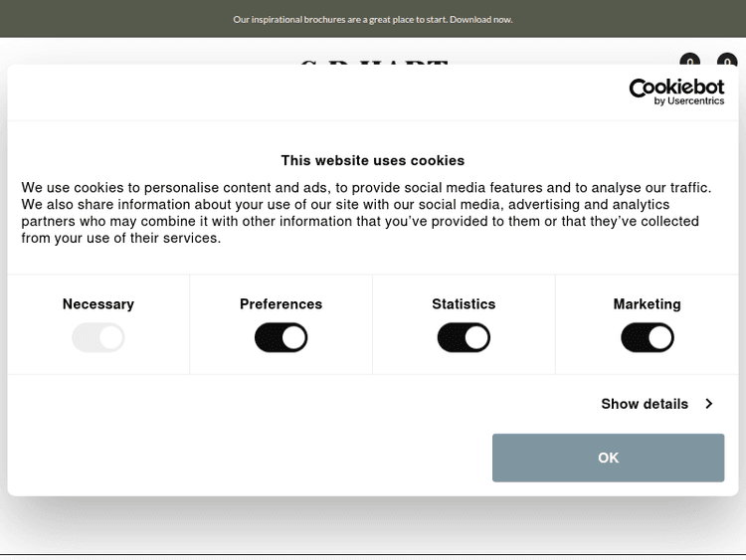
Task: Turn off the Statistics cookies switch
Action: (464, 338)
